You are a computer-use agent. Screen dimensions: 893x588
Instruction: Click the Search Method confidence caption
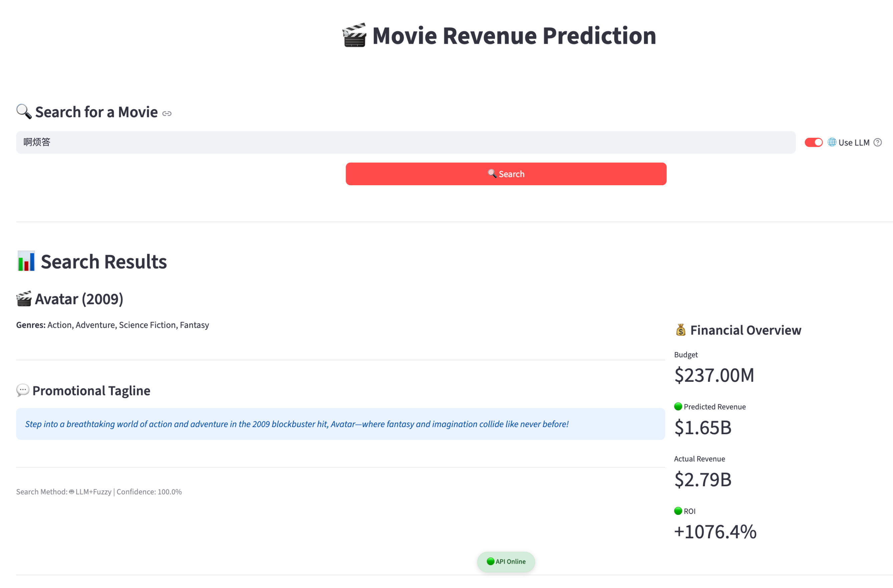(99, 492)
